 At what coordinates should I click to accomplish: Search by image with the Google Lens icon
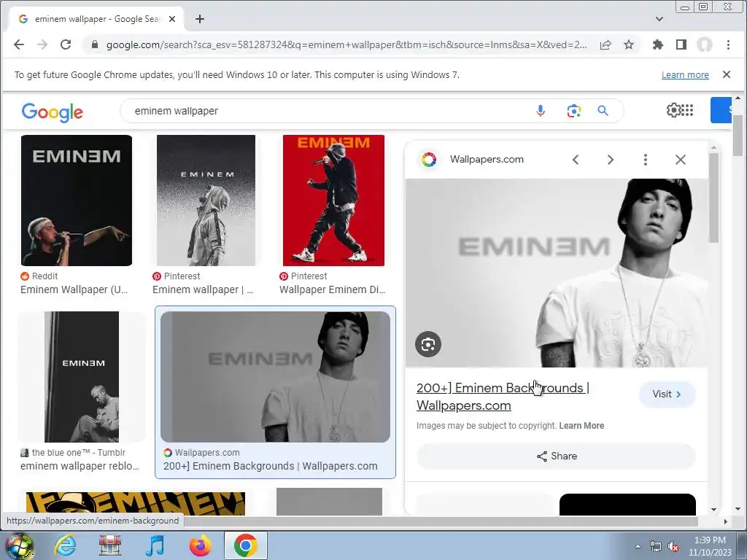(573, 111)
